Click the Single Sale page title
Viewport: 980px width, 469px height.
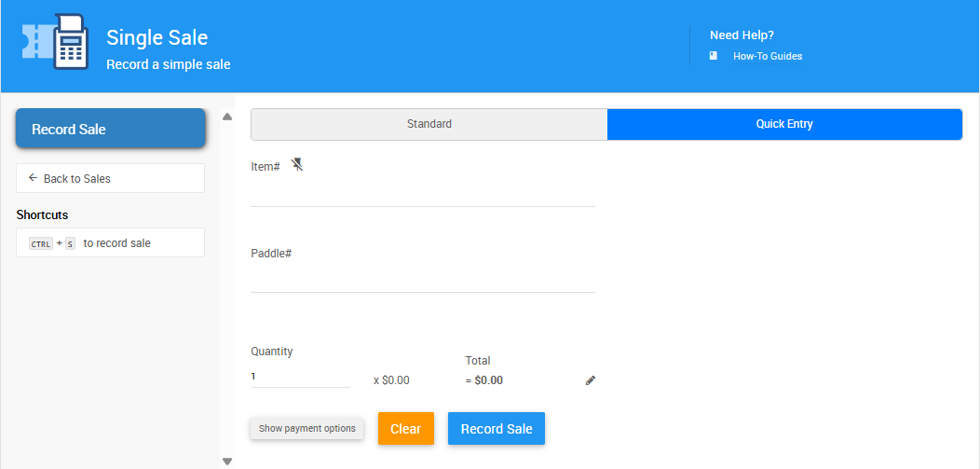pyautogui.click(x=157, y=38)
